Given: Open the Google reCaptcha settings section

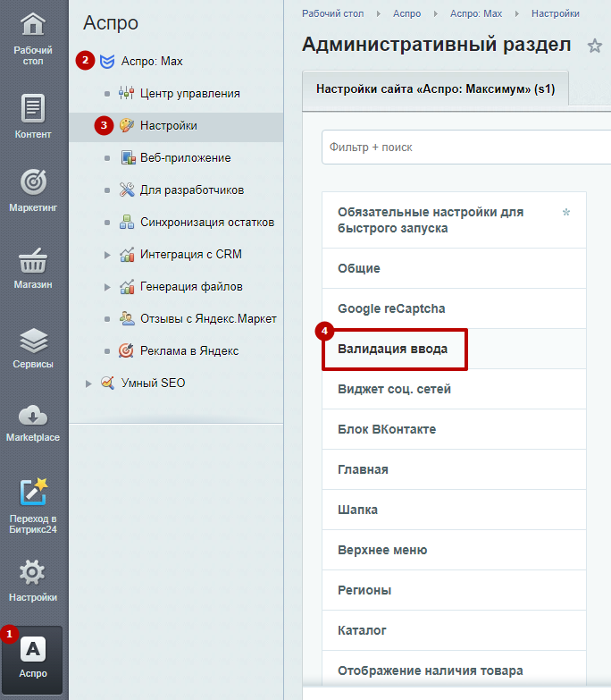Looking at the screenshot, I should [454, 308].
